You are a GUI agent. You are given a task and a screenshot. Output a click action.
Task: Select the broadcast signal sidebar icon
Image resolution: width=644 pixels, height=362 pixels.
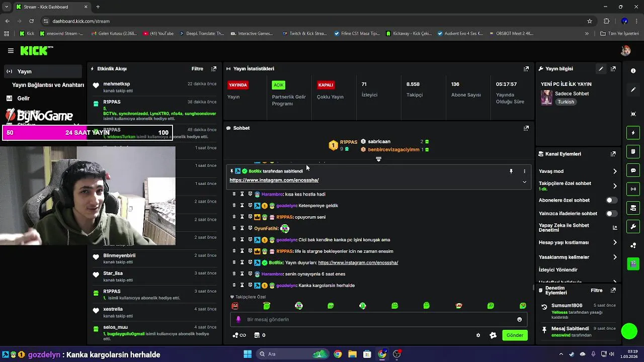click(x=633, y=189)
